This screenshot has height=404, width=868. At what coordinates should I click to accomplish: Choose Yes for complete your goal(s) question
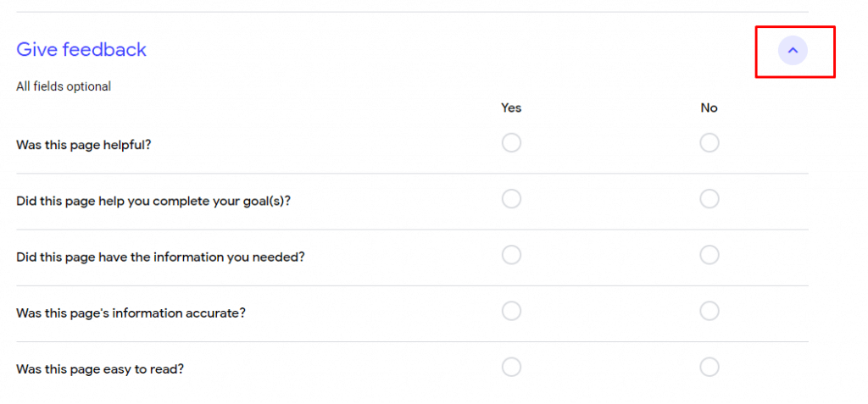511,199
